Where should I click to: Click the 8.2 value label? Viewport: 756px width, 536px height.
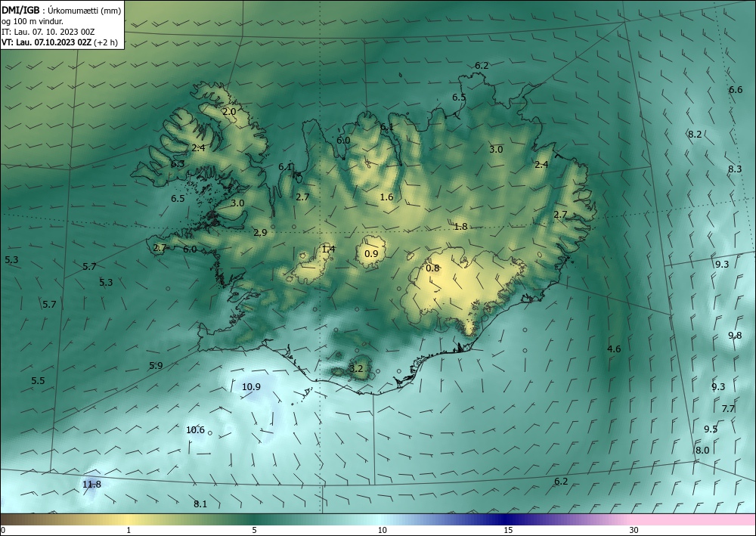[x=695, y=135]
